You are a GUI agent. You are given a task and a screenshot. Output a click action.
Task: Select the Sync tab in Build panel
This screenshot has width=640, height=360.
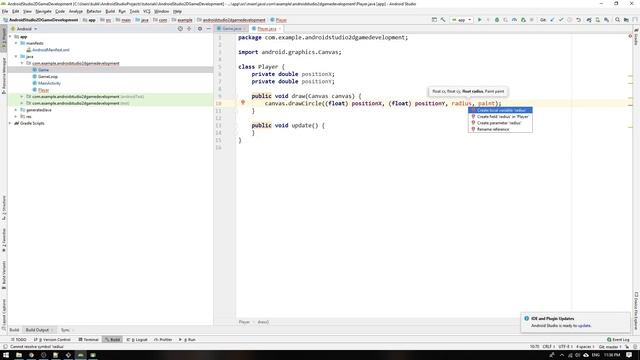65,330
